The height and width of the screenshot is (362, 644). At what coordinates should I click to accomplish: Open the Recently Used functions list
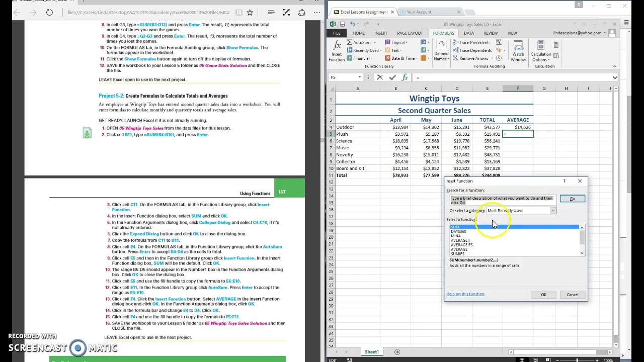[363, 50]
